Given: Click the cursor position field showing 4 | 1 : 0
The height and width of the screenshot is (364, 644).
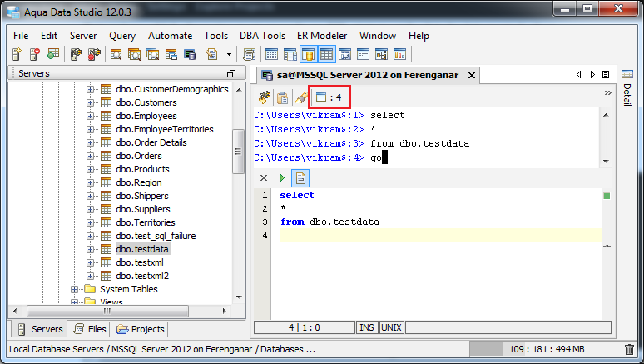Looking at the screenshot, I should click(x=305, y=328).
